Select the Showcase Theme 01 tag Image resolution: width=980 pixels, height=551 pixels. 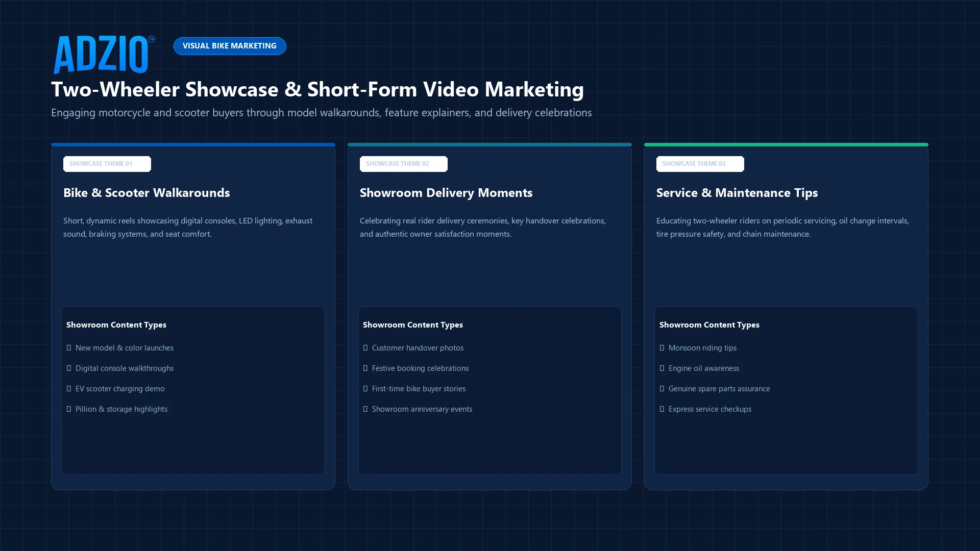coord(107,164)
